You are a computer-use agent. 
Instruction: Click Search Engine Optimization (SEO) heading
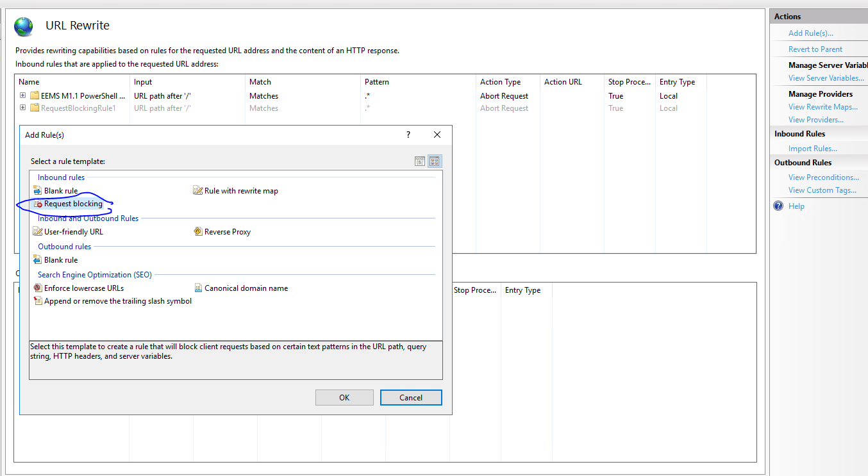pyautogui.click(x=95, y=275)
